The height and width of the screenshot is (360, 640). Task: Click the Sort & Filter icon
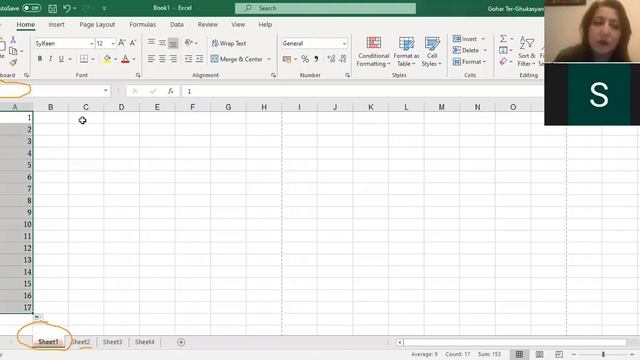tap(527, 51)
